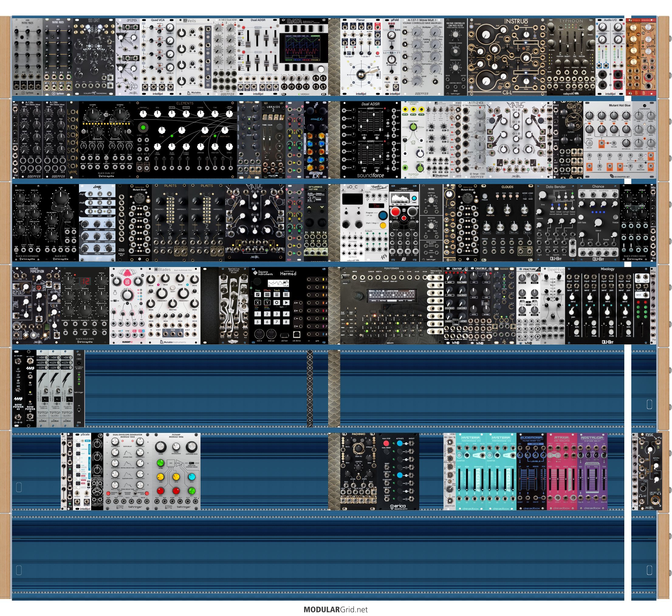Select the Intellijel Audio I/O module
This screenshot has width=672, height=616.
point(610,57)
